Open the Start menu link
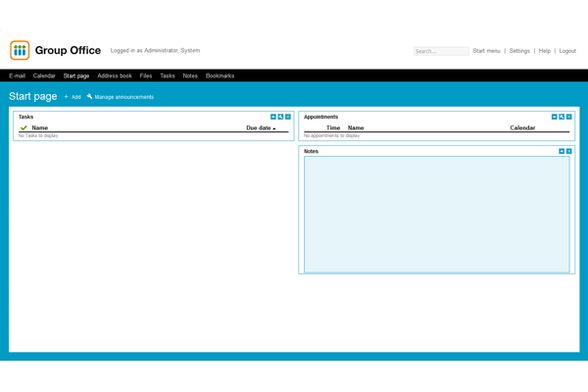The image size is (588, 392). click(x=486, y=51)
